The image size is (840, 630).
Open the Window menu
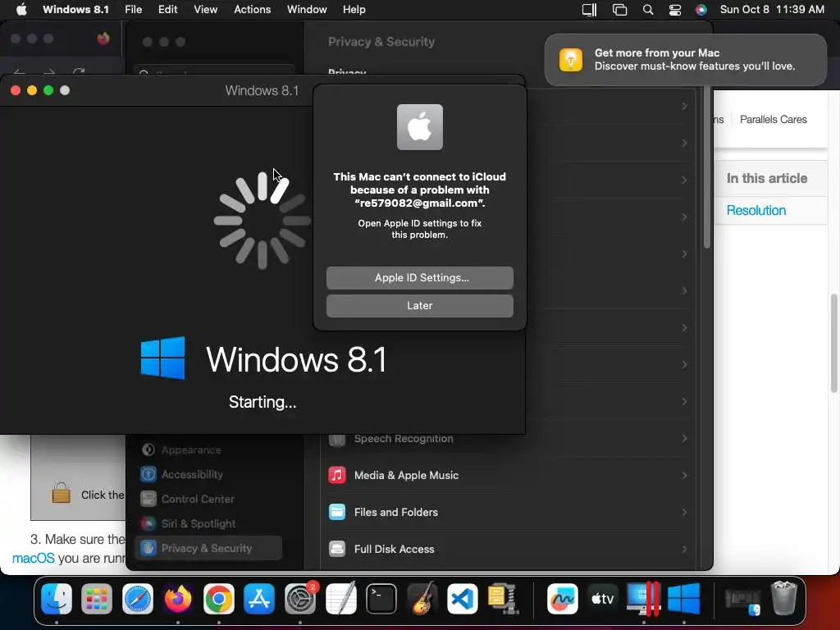(307, 9)
